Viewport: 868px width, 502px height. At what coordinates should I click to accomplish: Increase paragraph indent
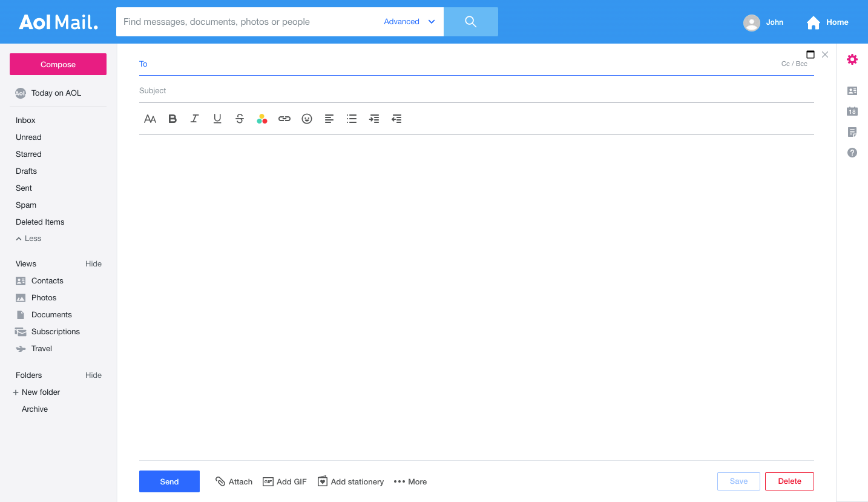pyautogui.click(x=374, y=119)
